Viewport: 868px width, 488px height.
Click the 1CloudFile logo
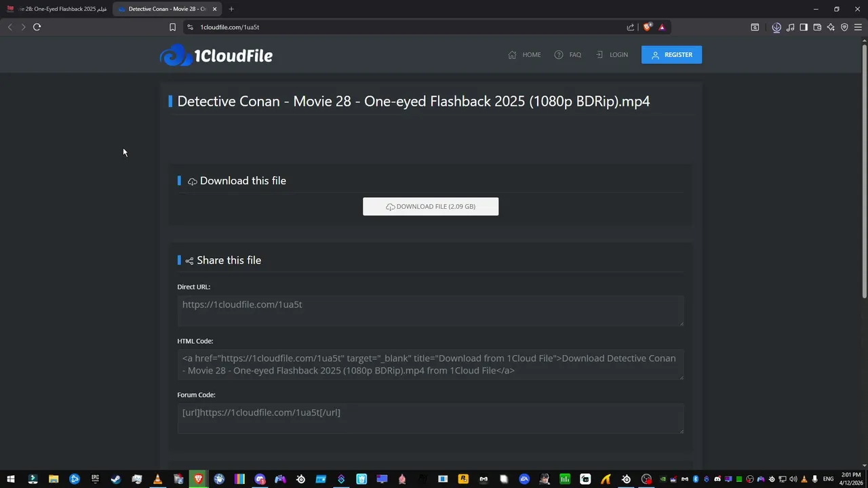pos(216,56)
